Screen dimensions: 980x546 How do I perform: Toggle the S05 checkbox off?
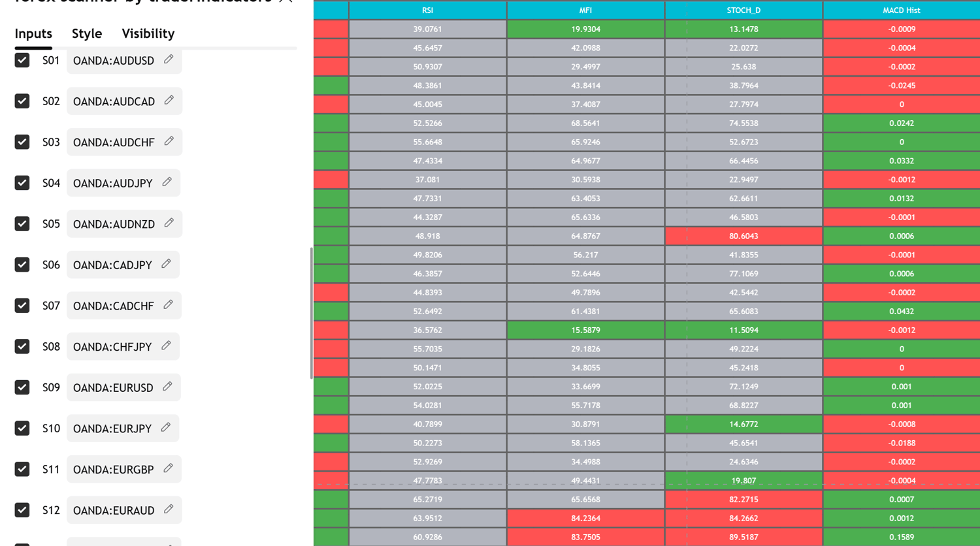coord(22,223)
